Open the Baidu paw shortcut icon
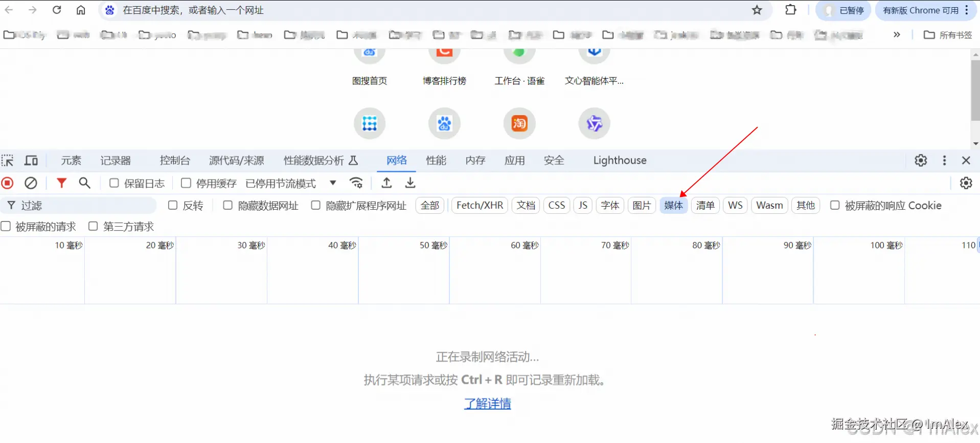The width and height of the screenshot is (980, 443). tap(444, 123)
